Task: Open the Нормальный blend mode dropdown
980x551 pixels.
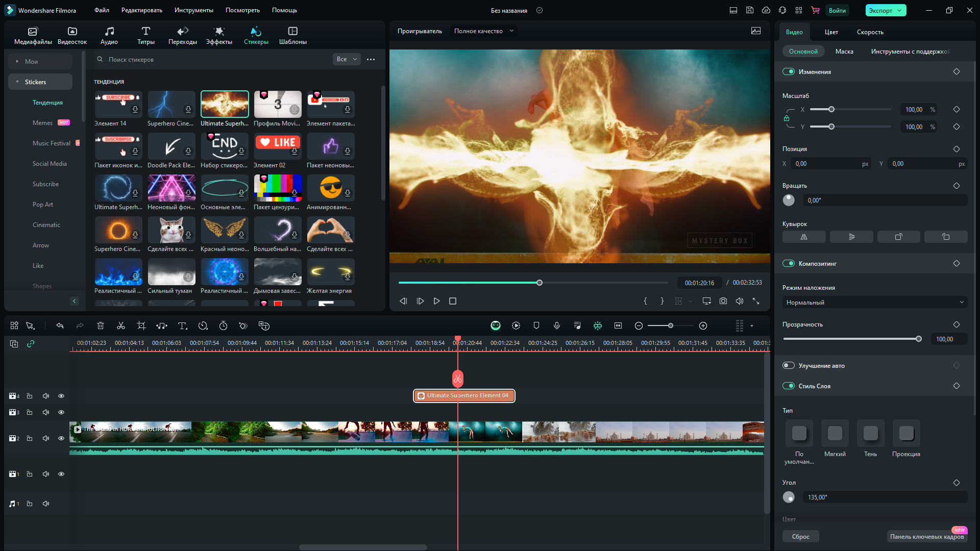Action: point(874,302)
